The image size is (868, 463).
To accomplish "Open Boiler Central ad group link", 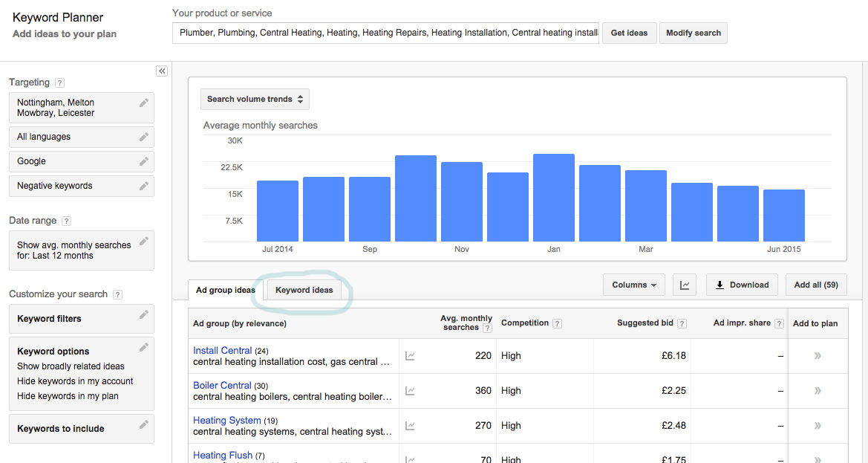I will [222, 385].
